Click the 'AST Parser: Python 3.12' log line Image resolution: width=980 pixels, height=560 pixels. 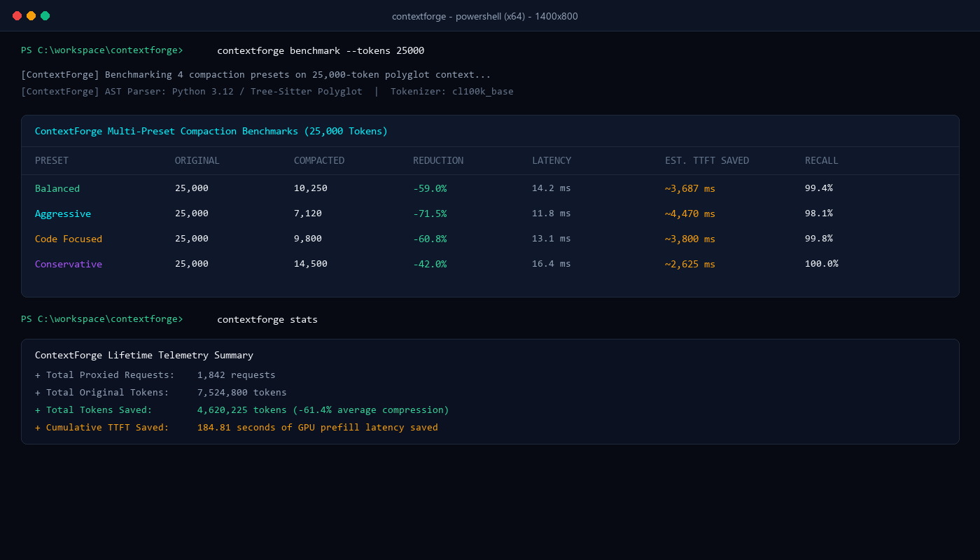[x=267, y=91]
